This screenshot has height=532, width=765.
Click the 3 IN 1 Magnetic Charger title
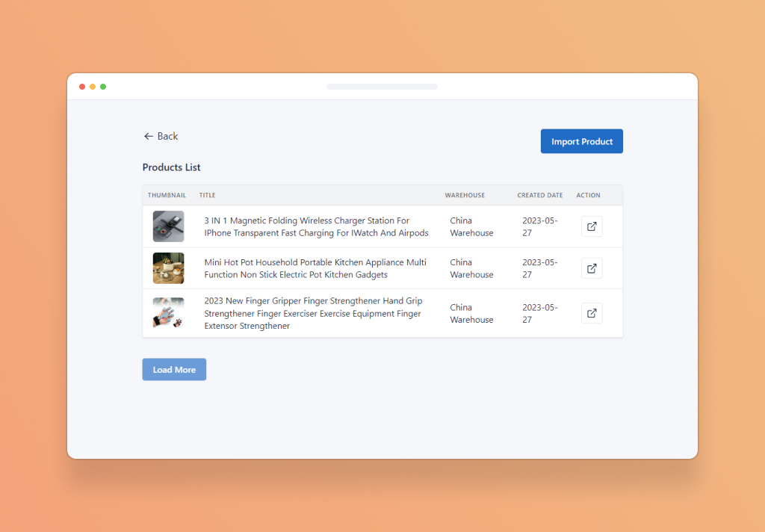point(316,226)
